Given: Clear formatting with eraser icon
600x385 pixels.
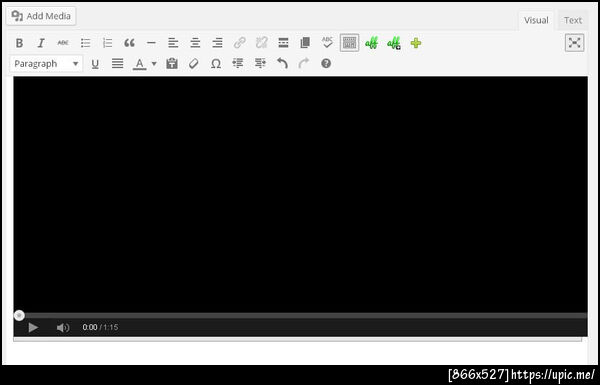Looking at the screenshot, I should 194,64.
